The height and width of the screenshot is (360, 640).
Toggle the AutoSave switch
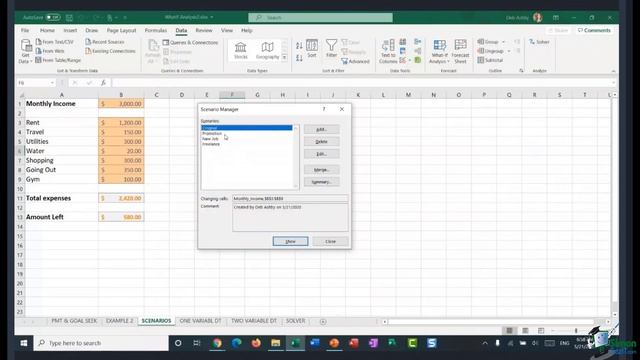[53, 18]
